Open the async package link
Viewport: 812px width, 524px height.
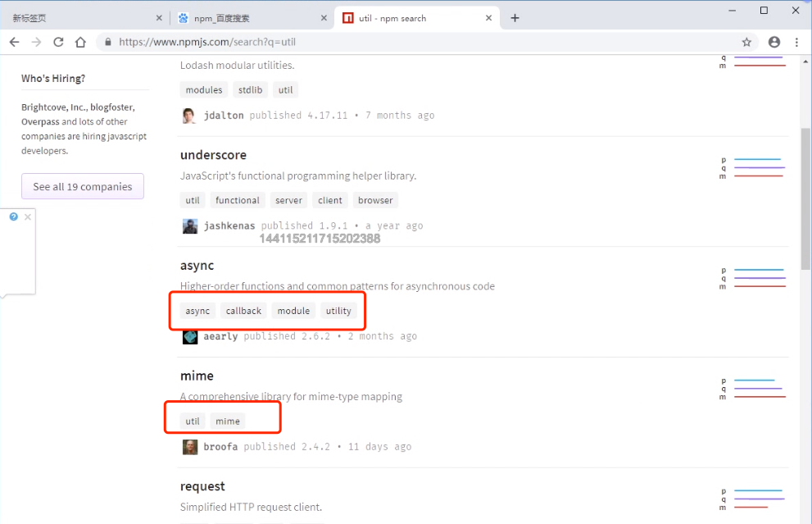(x=197, y=266)
